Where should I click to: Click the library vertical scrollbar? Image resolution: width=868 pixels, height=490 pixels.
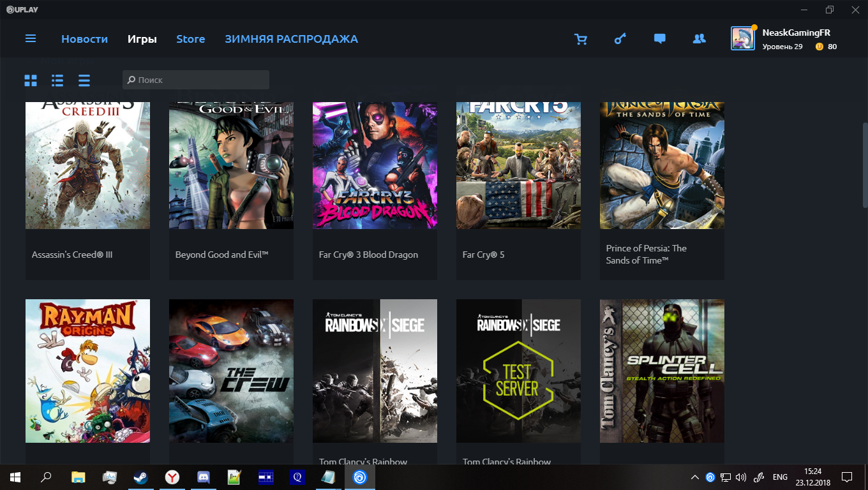pyautogui.click(x=865, y=164)
